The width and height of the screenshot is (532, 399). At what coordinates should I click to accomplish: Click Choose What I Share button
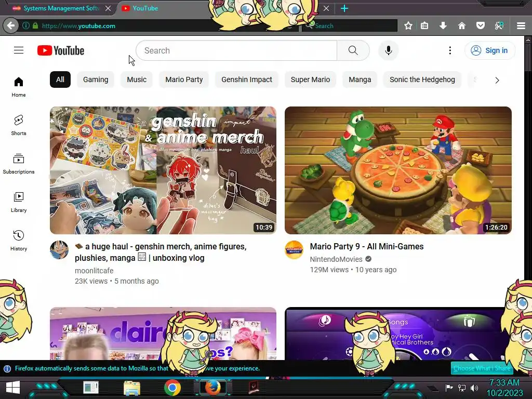[x=482, y=368]
